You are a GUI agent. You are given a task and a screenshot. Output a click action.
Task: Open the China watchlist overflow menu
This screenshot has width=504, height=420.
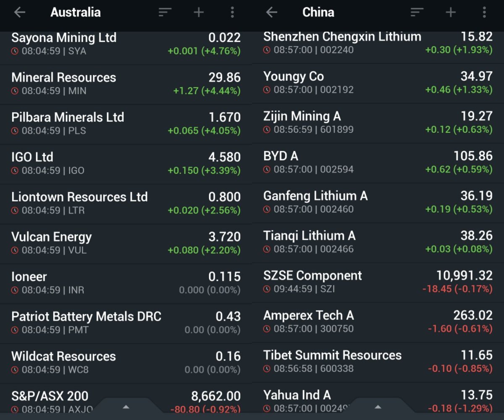pyautogui.click(x=484, y=12)
